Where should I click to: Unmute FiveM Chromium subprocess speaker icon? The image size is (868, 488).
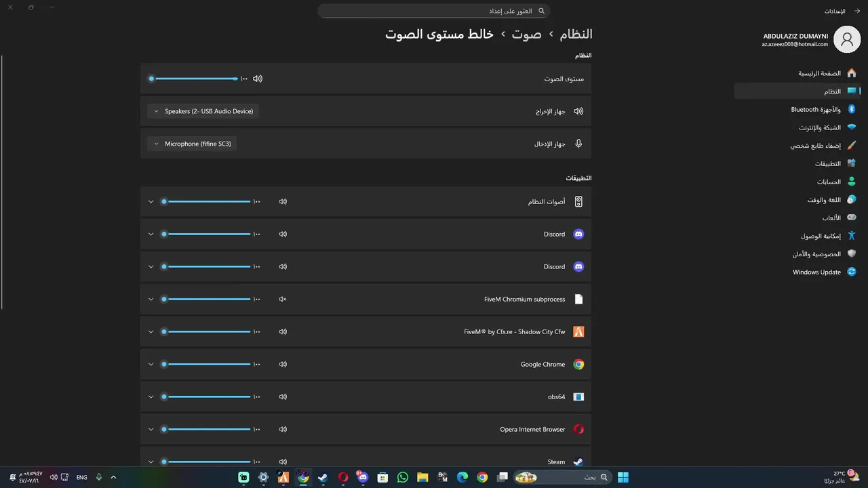[x=283, y=299]
